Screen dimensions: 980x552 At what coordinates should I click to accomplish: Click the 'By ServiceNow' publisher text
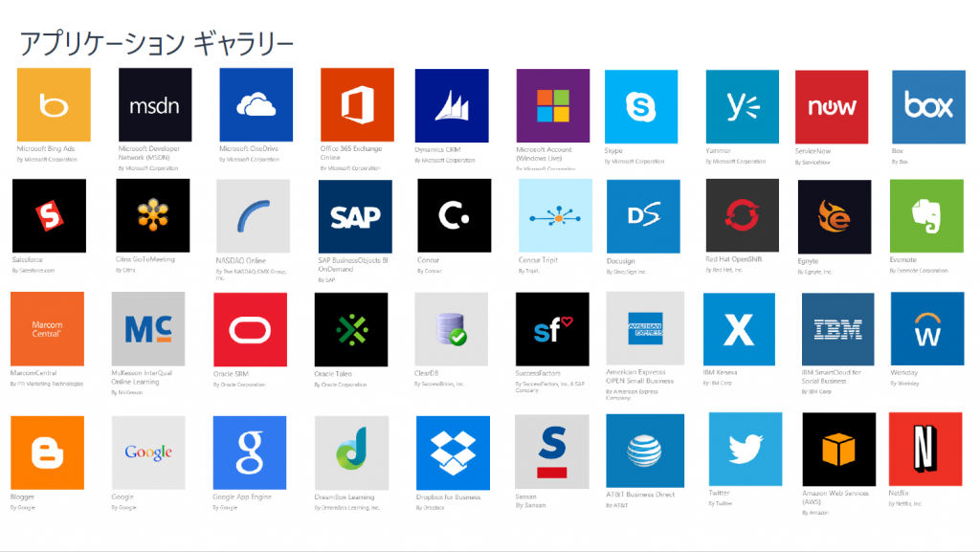click(x=813, y=163)
